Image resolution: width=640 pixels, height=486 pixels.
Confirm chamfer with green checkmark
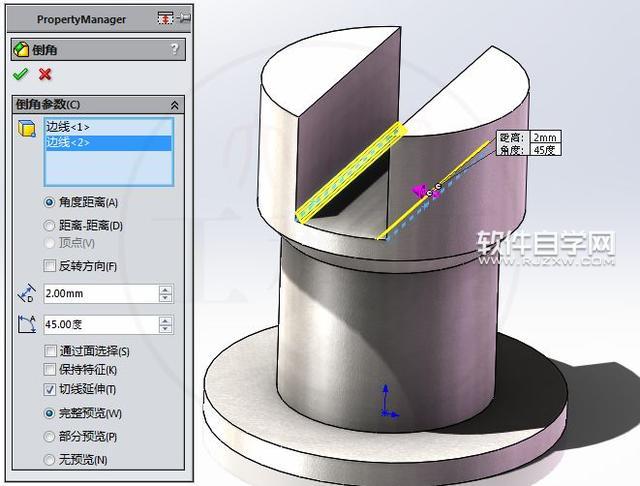pyautogui.click(x=20, y=74)
